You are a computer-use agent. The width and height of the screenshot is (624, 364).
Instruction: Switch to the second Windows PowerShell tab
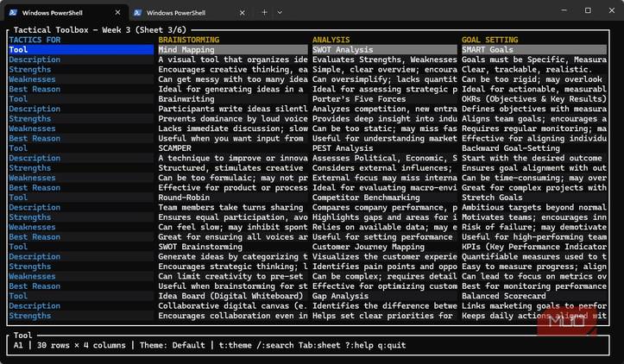[x=190, y=13]
